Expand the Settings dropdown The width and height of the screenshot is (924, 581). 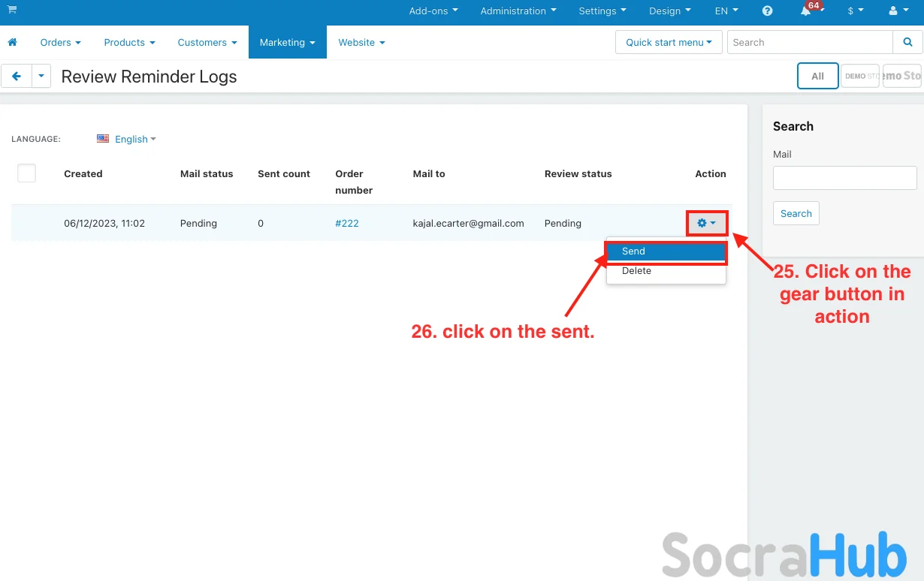602,11
